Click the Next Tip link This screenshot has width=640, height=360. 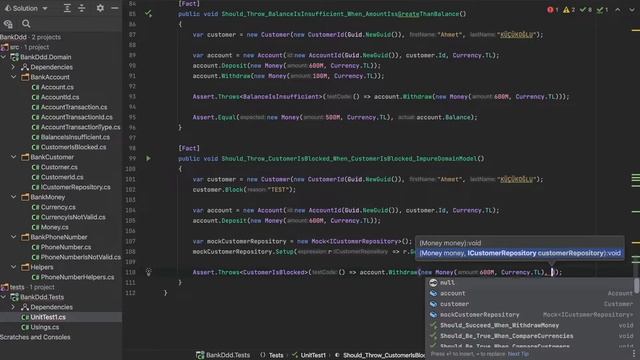pos(518,354)
